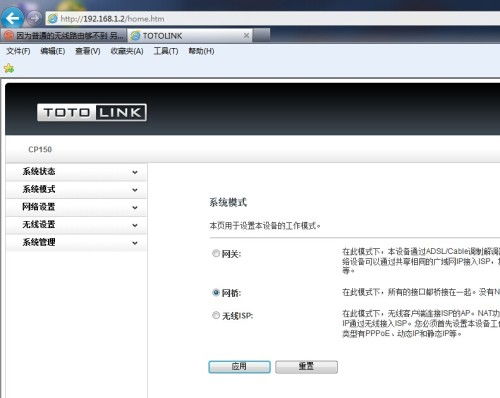Click the TOTOLINK tab favicon

[135, 36]
